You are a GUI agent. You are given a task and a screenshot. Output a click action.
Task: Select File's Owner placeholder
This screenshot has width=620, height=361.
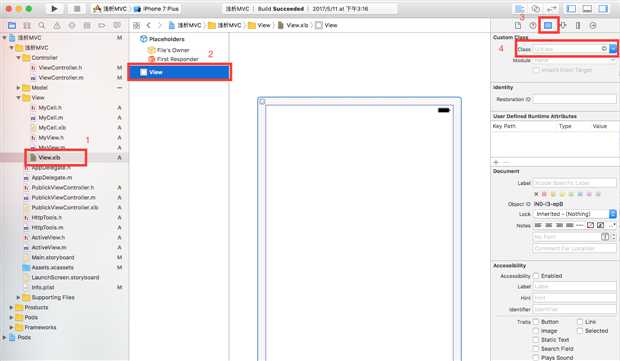[x=168, y=50]
